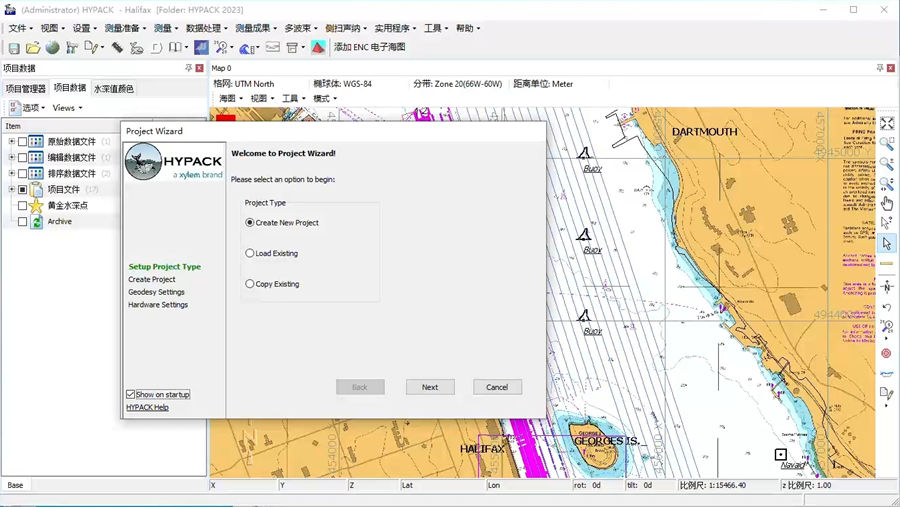Click the zoom window magnifier icon
Image resolution: width=900 pixels, height=507 pixels.
[887, 144]
